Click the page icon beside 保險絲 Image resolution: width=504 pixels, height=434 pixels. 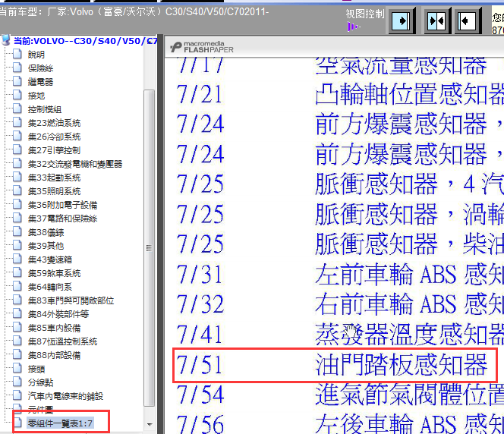pos(17,68)
